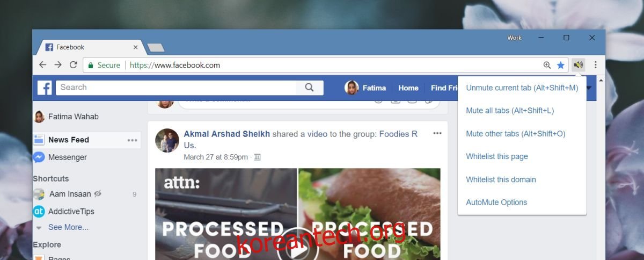Choose Mute other tabs

point(515,134)
